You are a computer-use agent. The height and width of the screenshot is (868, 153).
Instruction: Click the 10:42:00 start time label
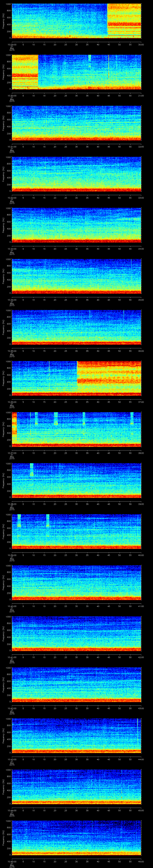12,708
